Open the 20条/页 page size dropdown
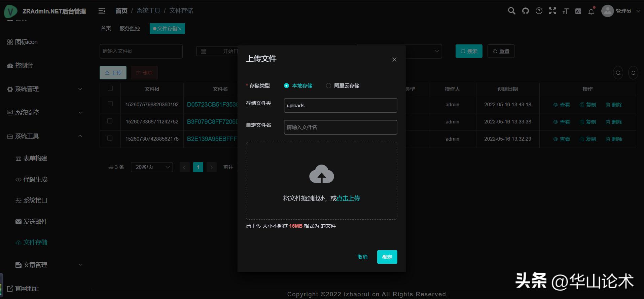This screenshot has width=644, height=299. point(152,167)
